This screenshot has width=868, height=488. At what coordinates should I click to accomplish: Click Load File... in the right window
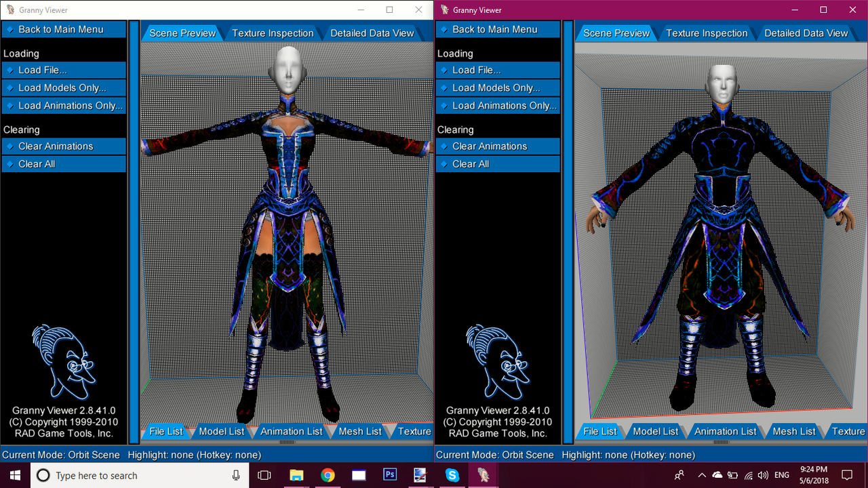[498, 70]
